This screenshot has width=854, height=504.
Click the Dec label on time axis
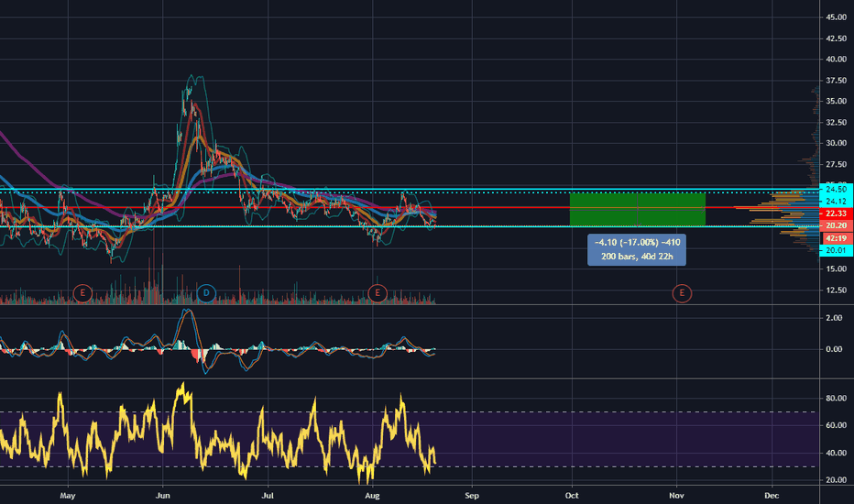(772, 495)
